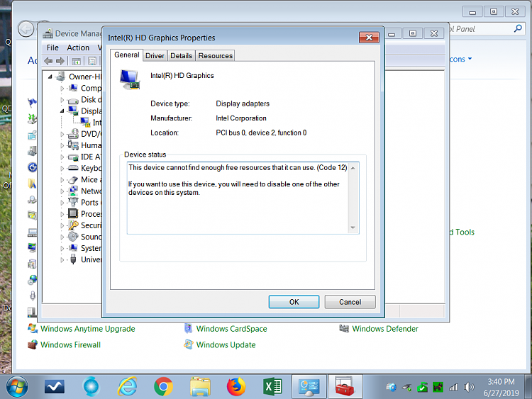Screen dimensions: 532x399
Task: Open Windows Defender link
Action: pos(385,329)
